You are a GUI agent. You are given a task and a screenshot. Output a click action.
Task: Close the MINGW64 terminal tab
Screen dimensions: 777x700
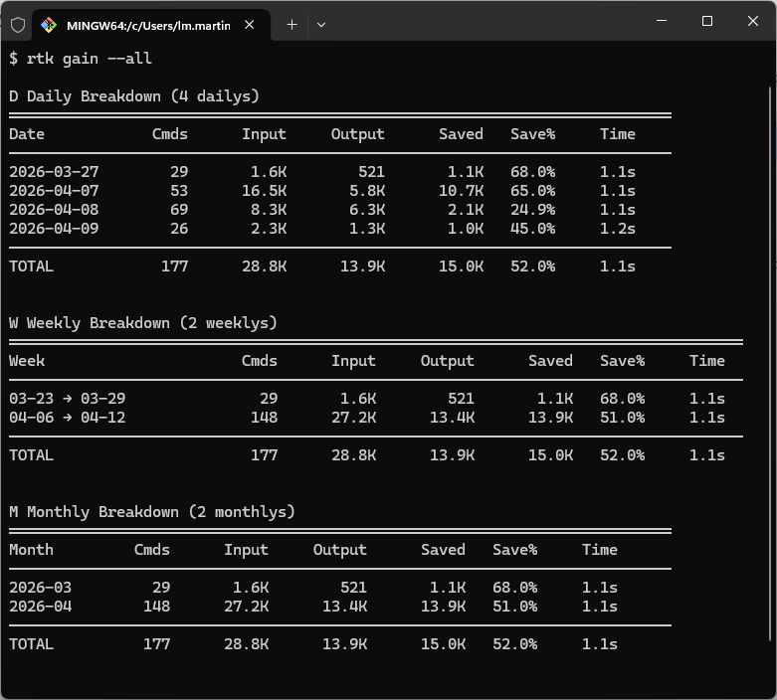click(251, 25)
